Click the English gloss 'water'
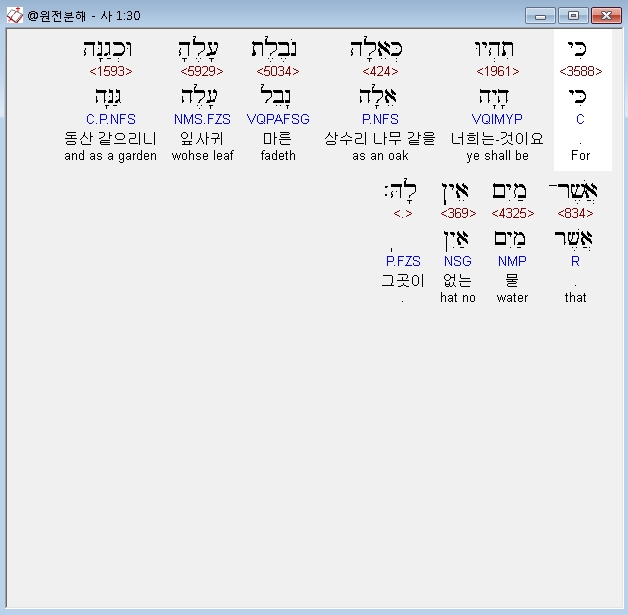Screen dimensions: 628x615 tap(512, 297)
